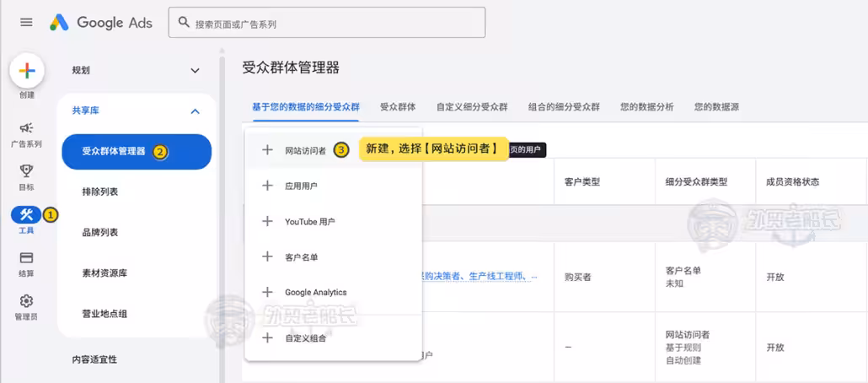Choose 客户名单 from the new-segment menu
The image size is (868, 383).
(301, 257)
